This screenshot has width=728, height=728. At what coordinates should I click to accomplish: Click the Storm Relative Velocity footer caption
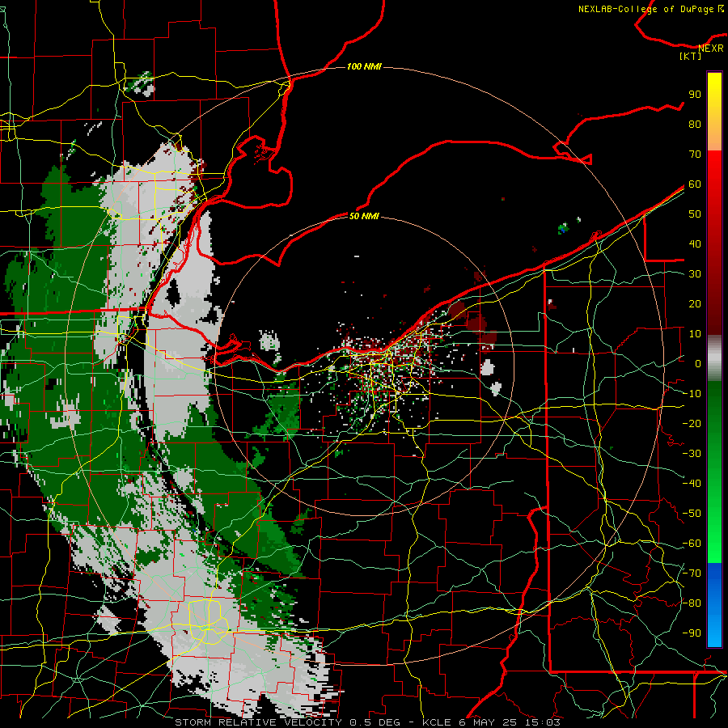[368, 722]
